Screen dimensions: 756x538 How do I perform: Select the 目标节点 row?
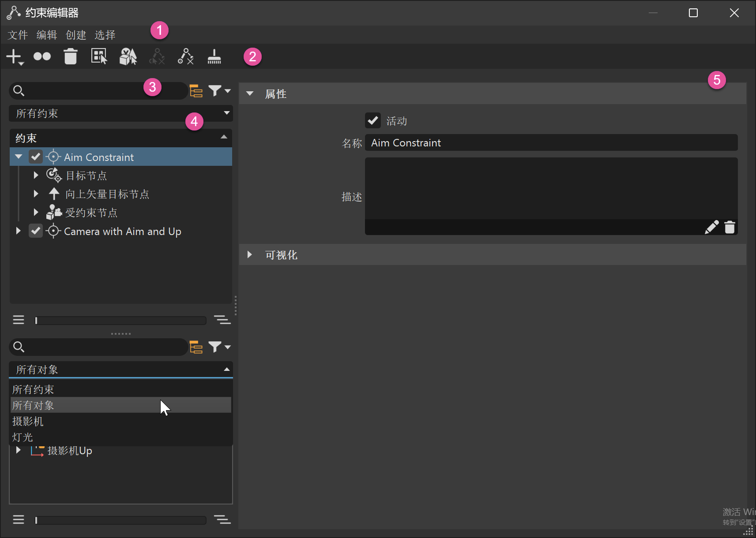point(121,175)
